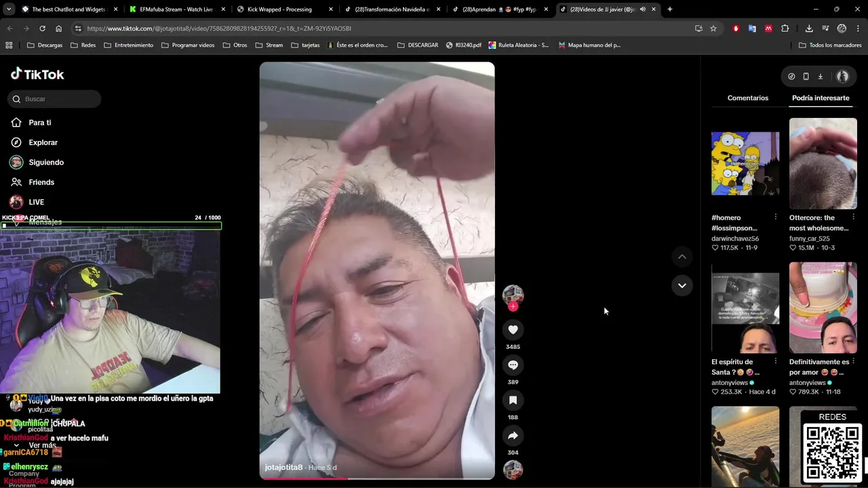Switch to the Podría interesarte tab

[821, 98]
